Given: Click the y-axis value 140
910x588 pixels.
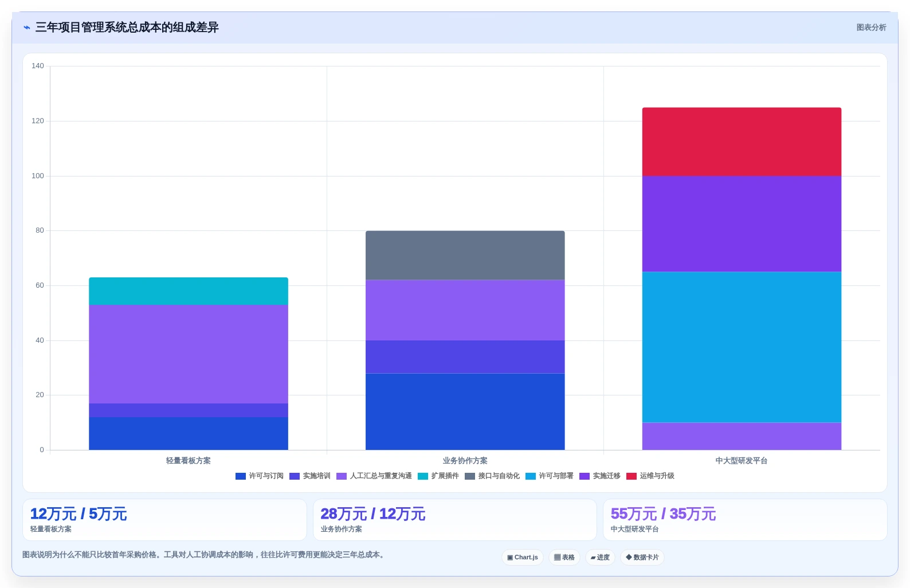Looking at the screenshot, I should (38, 66).
